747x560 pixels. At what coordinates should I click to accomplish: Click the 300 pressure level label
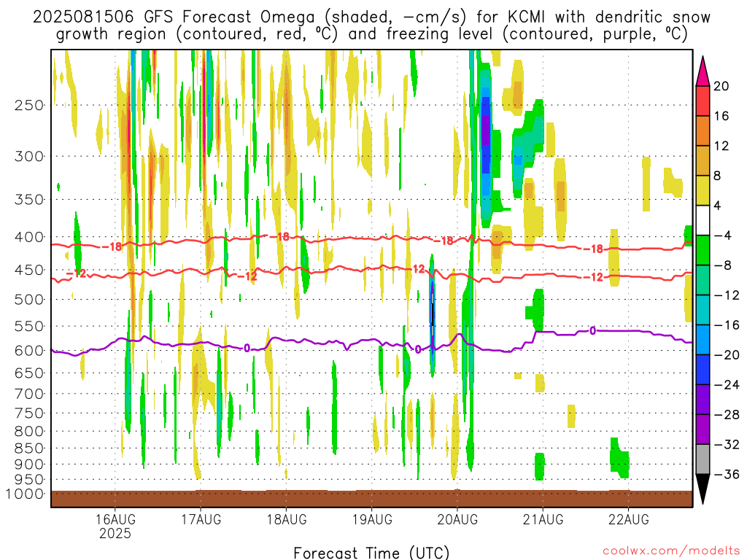29,156
